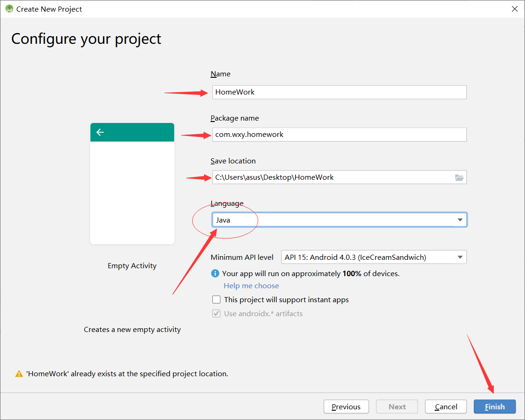Screen dimensions: 525x420
Task: Close the Create New Project dialog
Action: click(514, 9)
